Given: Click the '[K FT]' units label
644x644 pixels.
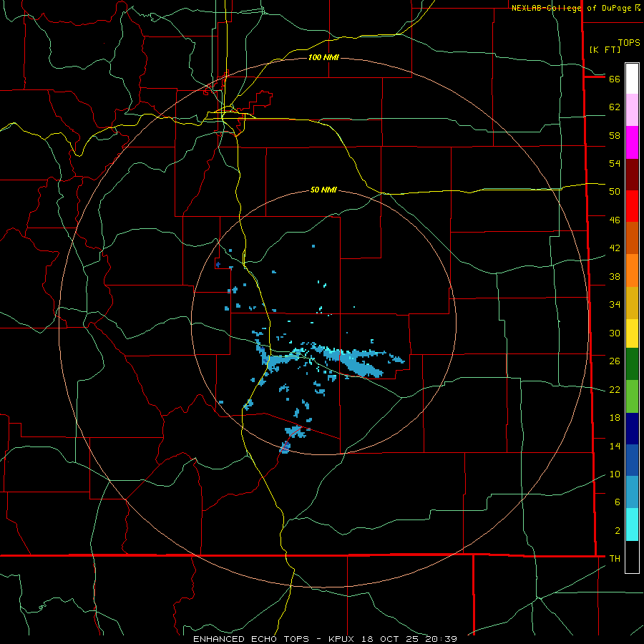Looking at the screenshot, I should [x=605, y=50].
